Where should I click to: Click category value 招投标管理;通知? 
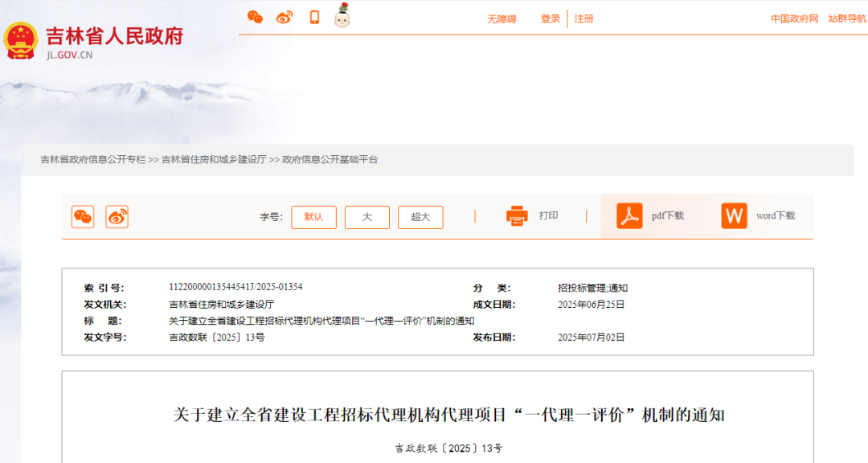coord(593,288)
